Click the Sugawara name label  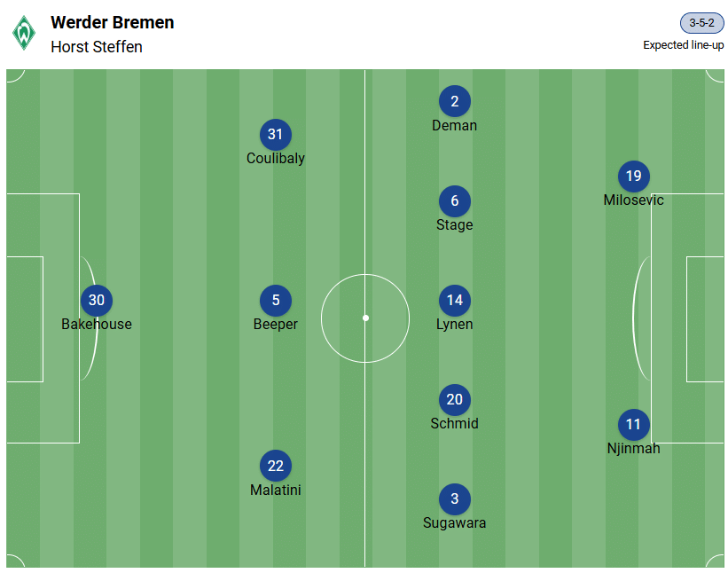pos(455,523)
